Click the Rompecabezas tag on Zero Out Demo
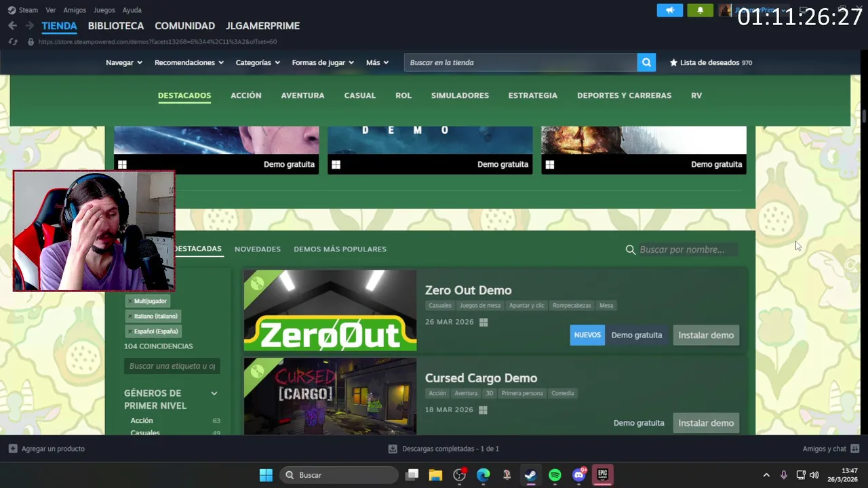868x488 pixels. click(x=572, y=306)
